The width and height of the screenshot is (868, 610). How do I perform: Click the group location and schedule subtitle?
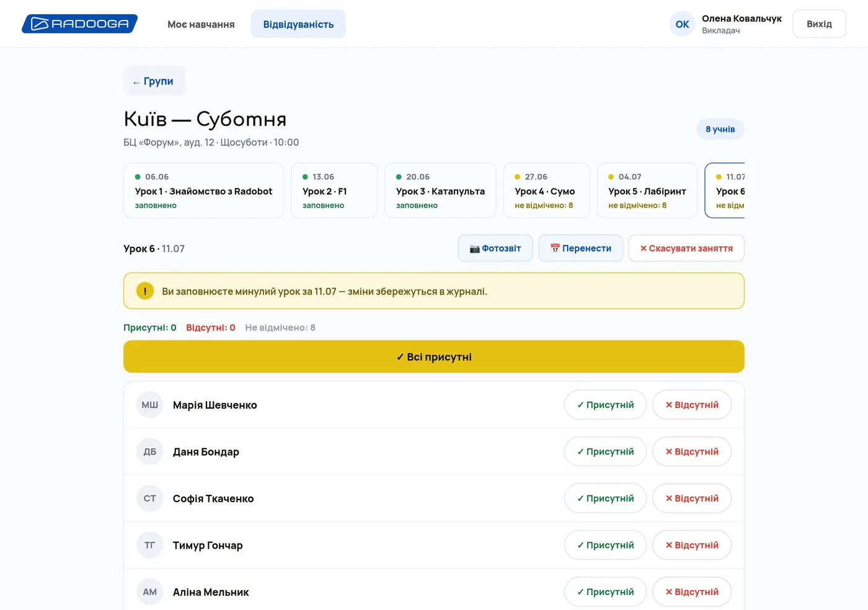pos(211,142)
